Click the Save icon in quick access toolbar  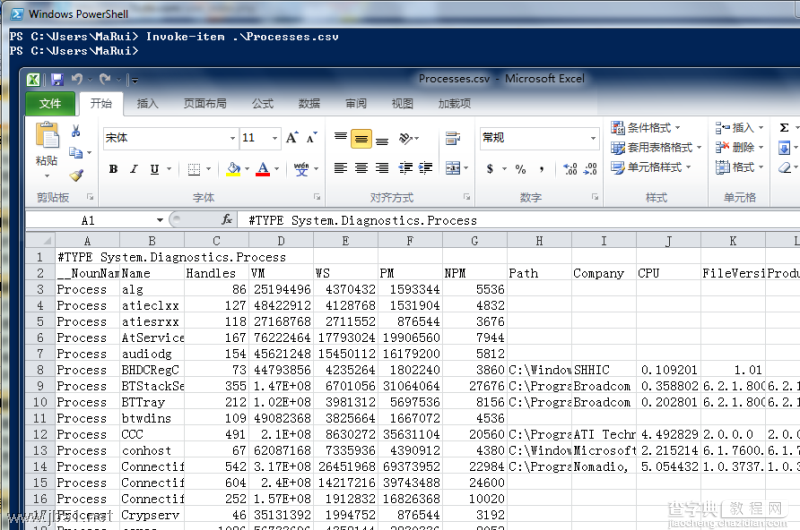(57, 79)
